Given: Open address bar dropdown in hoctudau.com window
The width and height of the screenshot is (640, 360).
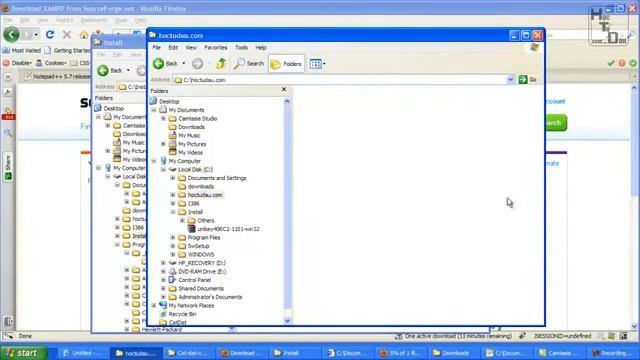Looking at the screenshot, I should pos(510,80).
